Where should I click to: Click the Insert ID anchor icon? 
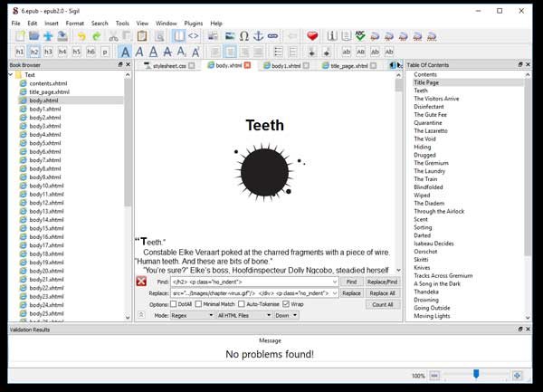[258, 36]
